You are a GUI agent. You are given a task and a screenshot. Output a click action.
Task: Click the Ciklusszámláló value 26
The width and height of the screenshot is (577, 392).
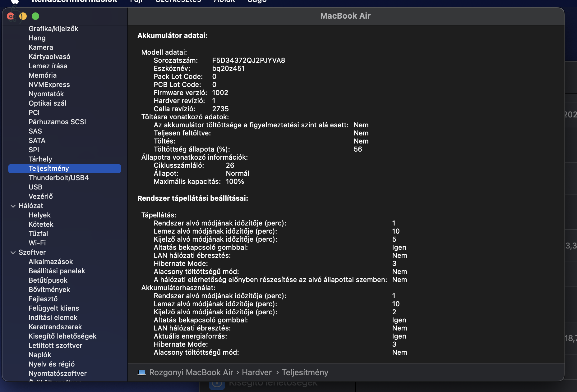click(230, 165)
